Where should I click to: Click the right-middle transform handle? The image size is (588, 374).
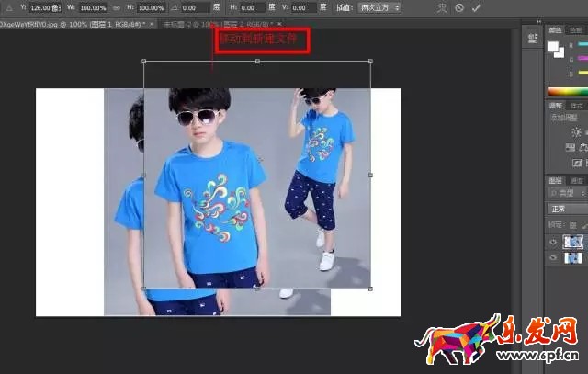click(370, 175)
